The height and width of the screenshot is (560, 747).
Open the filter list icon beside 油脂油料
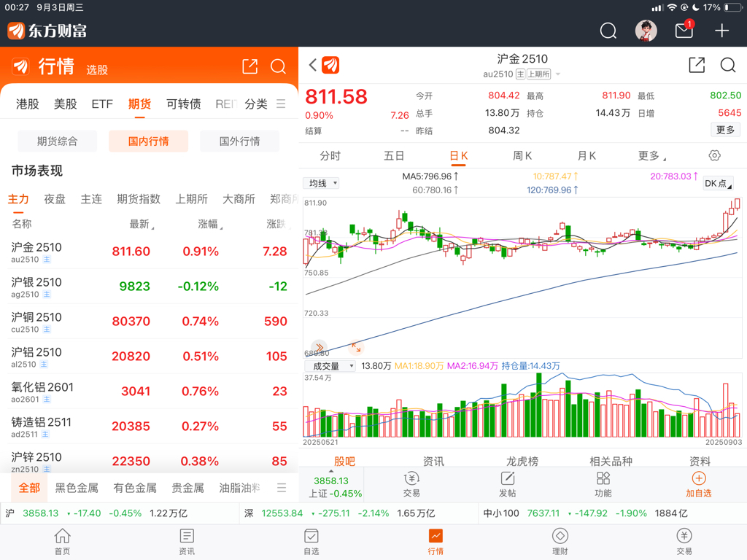282,488
